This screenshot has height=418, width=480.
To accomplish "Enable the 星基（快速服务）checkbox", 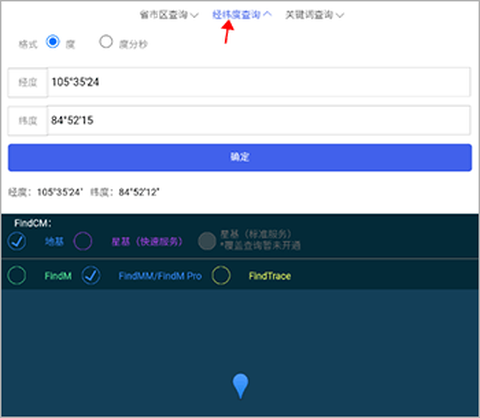I will click(83, 241).
